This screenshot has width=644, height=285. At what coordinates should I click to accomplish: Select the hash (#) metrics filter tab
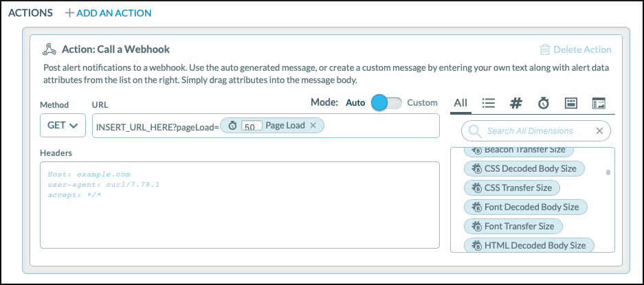pos(516,103)
